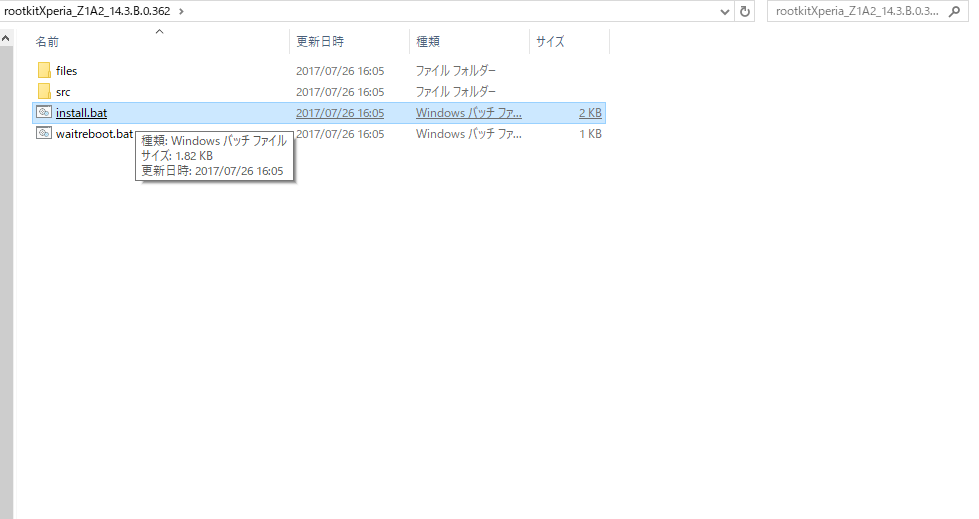Select the files folder icon

pyautogui.click(x=44, y=71)
